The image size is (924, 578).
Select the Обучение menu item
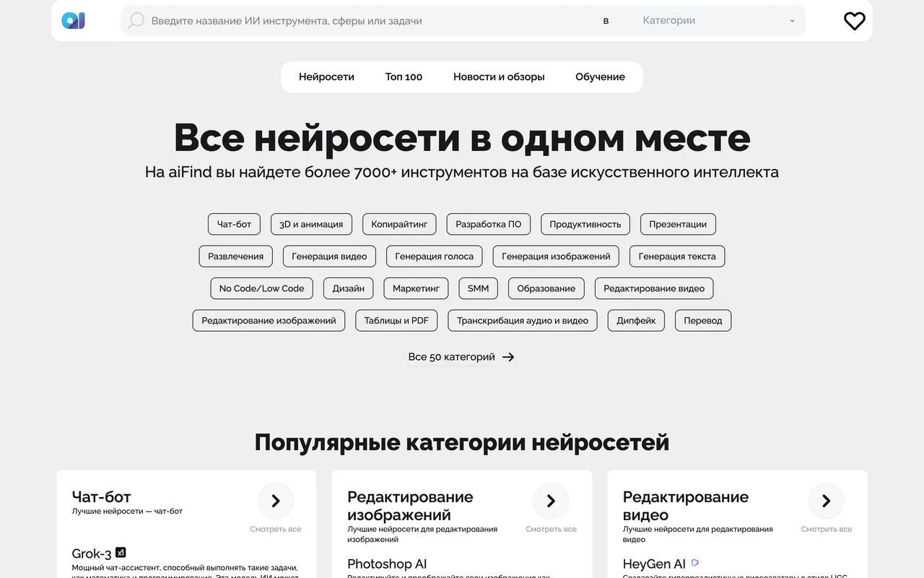600,77
